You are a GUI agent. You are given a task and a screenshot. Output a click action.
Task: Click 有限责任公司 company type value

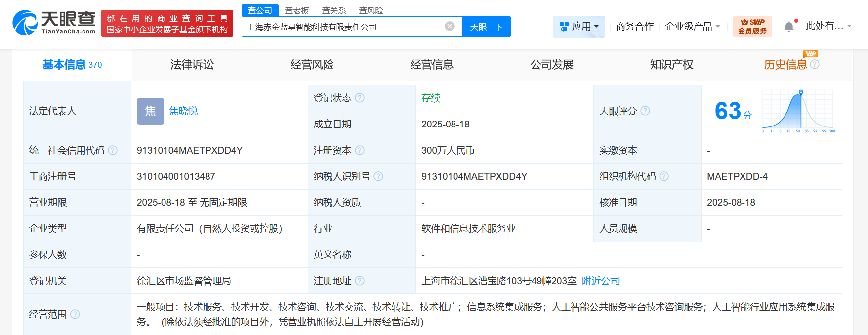209,228
